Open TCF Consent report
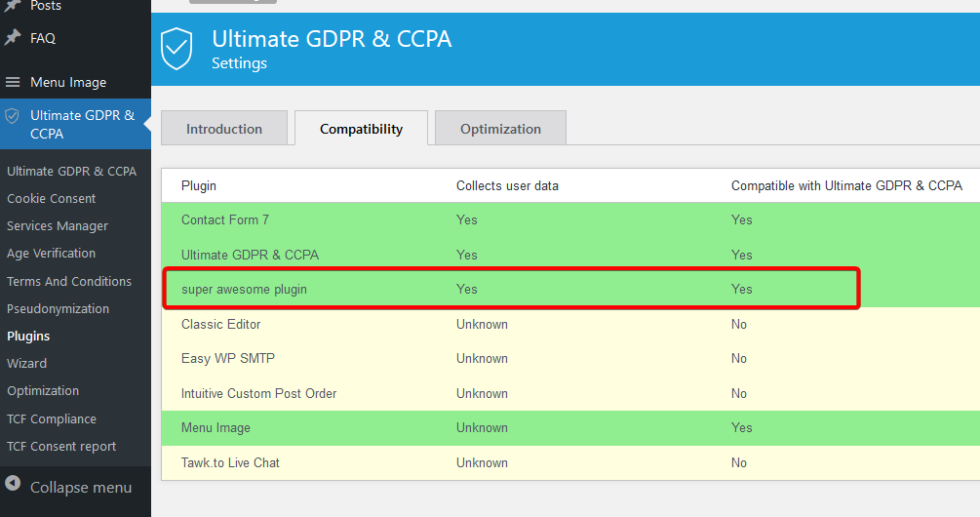 pyautogui.click(x=61, y=447)
